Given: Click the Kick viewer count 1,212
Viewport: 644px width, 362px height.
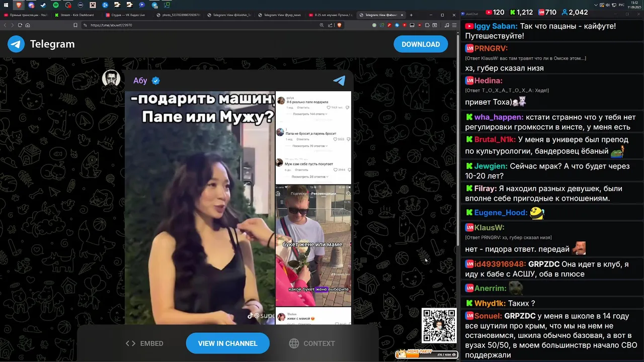Looking at the screenshot, I should [x=521, y=12].
